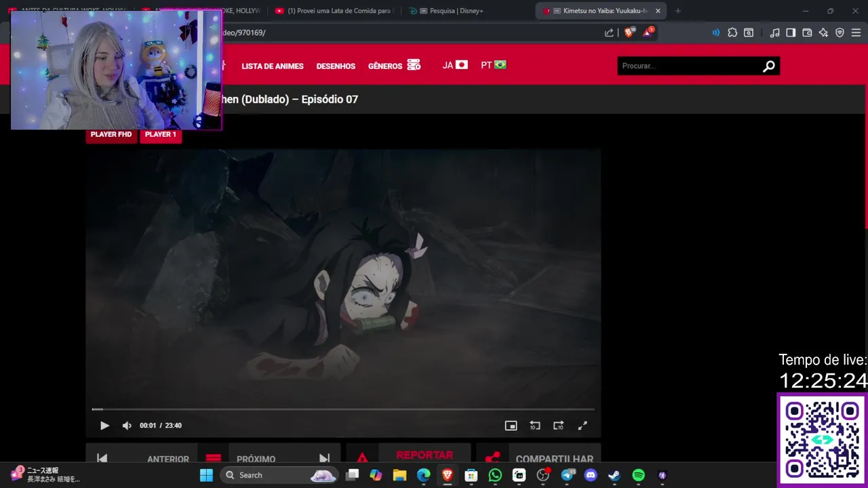
Task: Click the taskbar Search box
Action: (280, 475)
